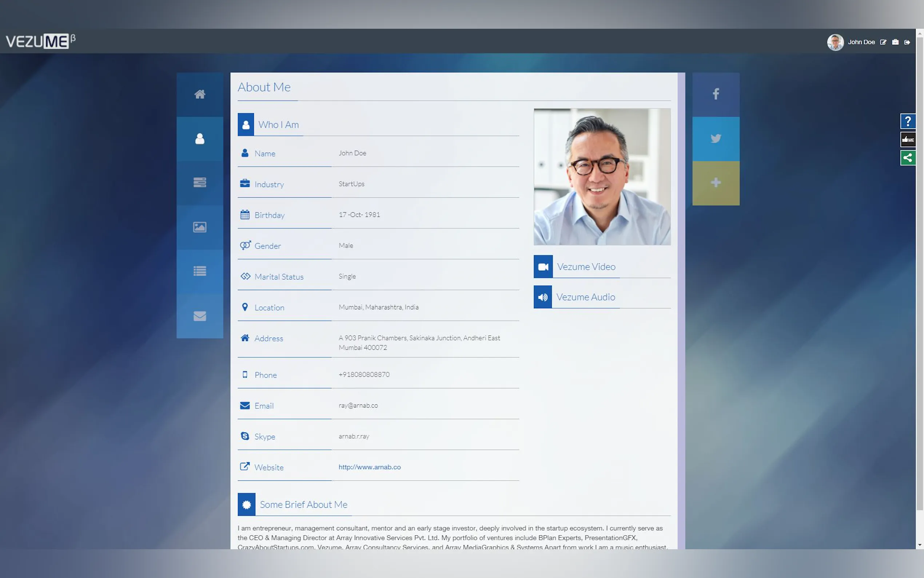Open the Home sidebar tile
The width and height of the screenshot is (924, 578).
[200, 94]
